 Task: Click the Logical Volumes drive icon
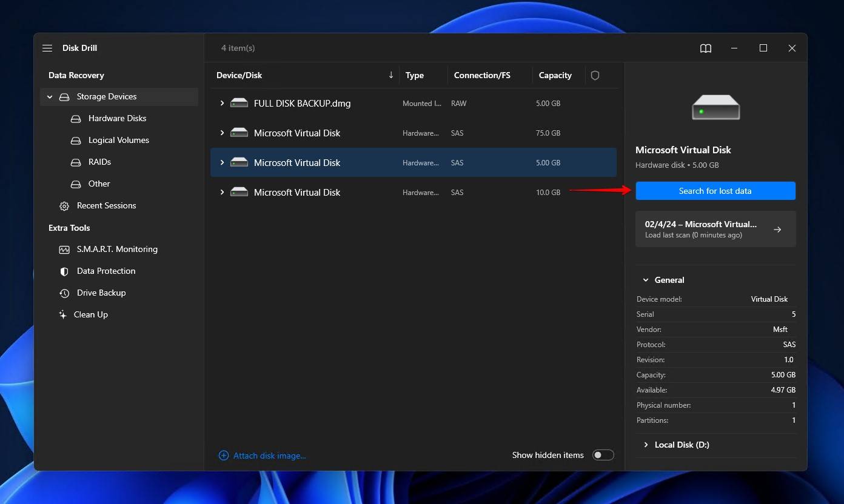pos(76,141)
